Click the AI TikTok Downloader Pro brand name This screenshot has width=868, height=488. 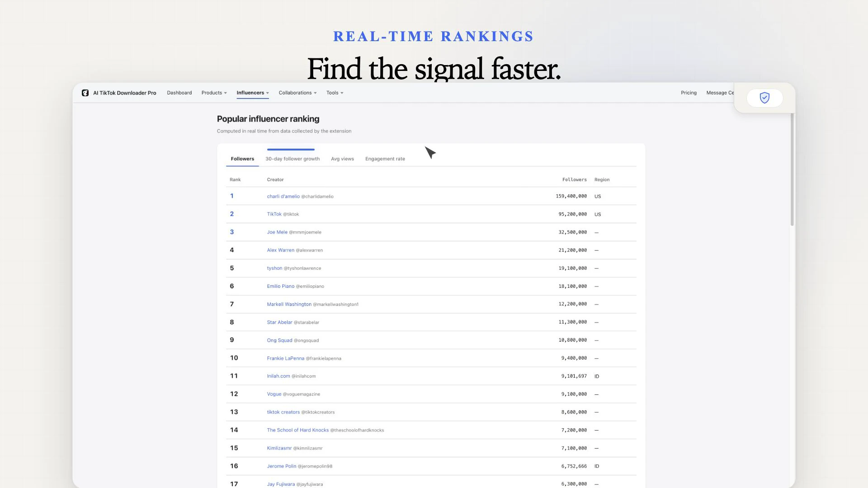point(125,93)
